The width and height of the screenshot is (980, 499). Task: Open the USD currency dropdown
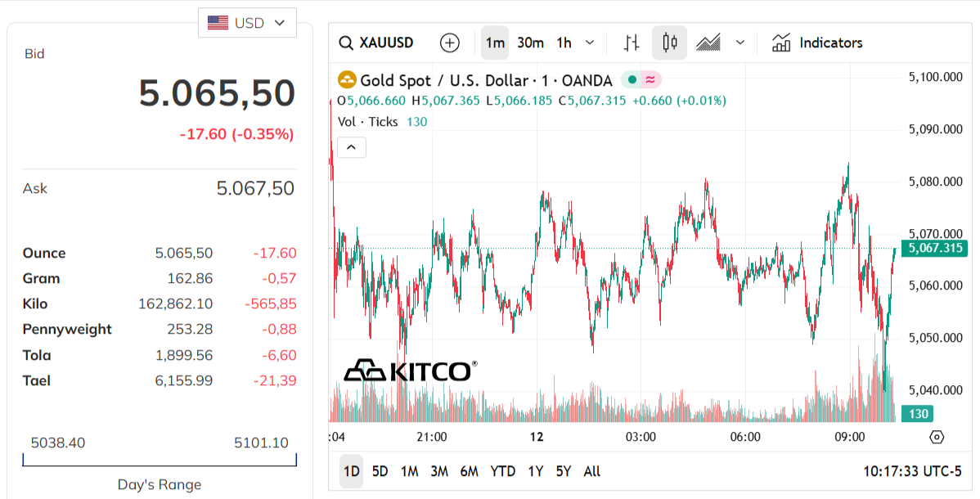tap(247, 23)
